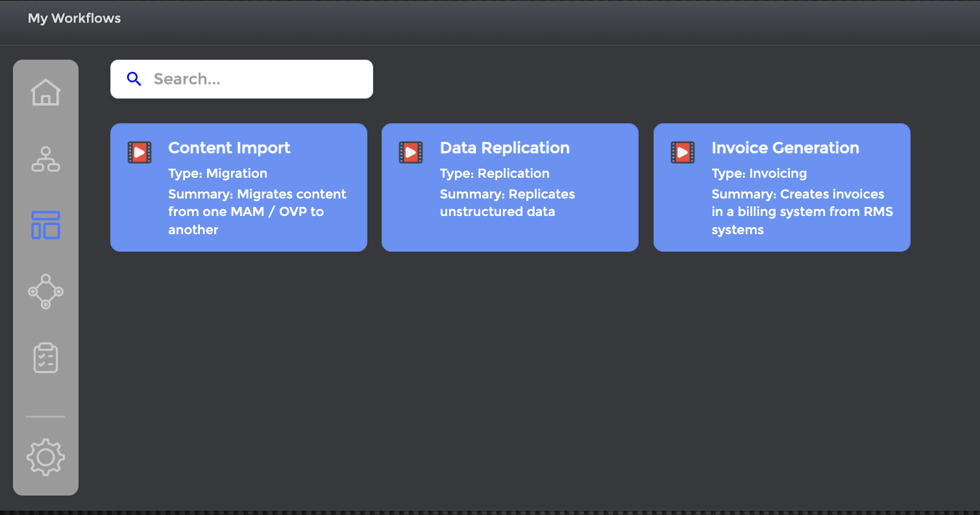Click the "Type: Invoicing" label
980x515 pixels.
coord(759,173)
